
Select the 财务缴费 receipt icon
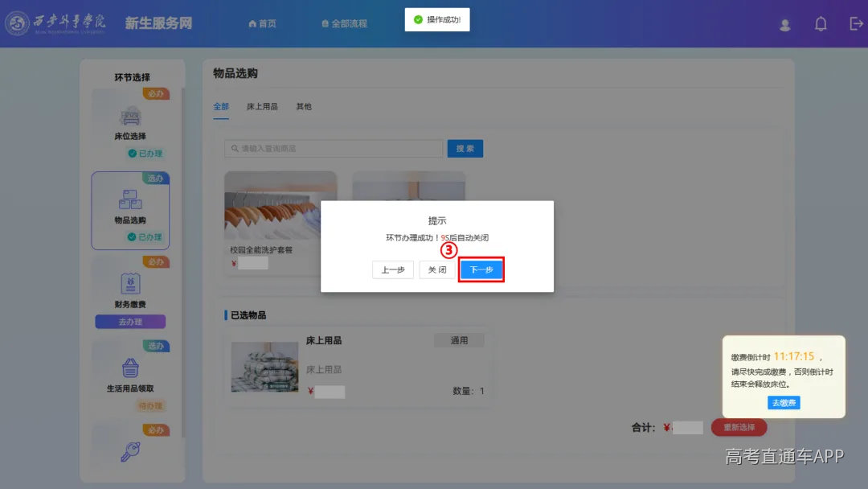(130, 284)
